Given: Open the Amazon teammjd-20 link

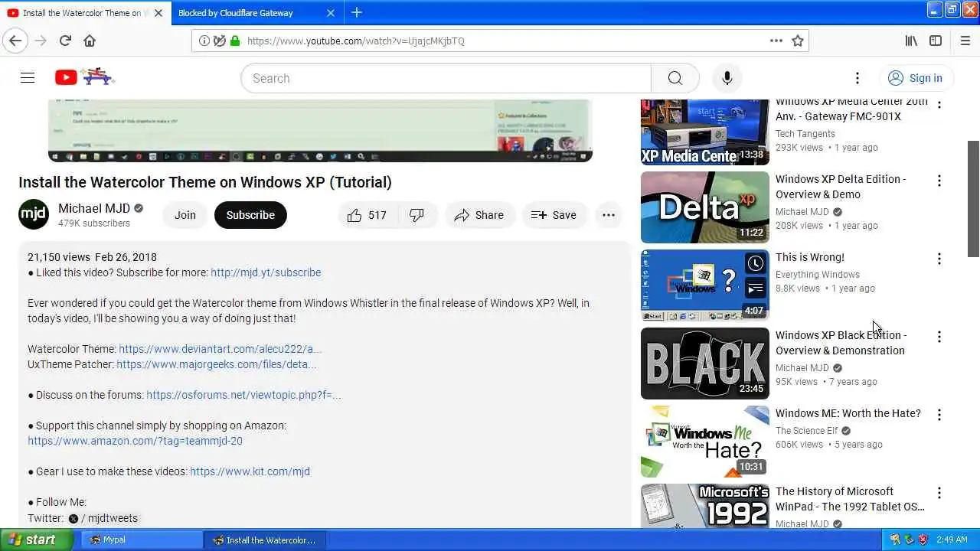Looking at the screenshot, I should point(135,441).
